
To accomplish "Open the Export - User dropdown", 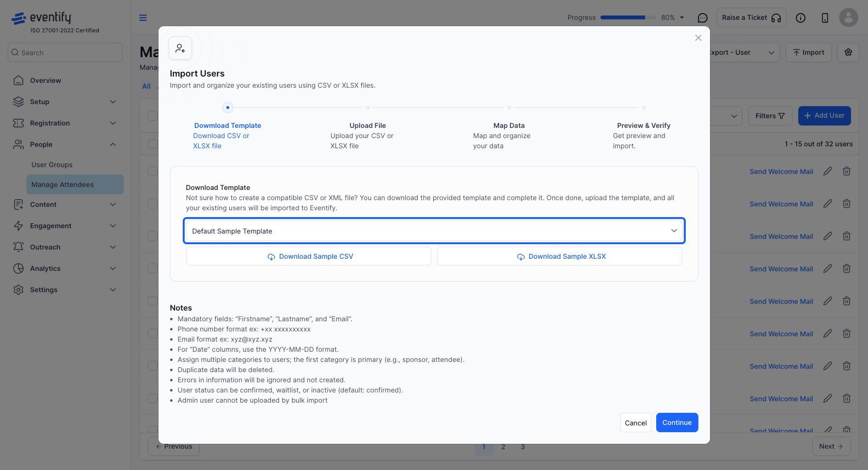I will 744,52.
